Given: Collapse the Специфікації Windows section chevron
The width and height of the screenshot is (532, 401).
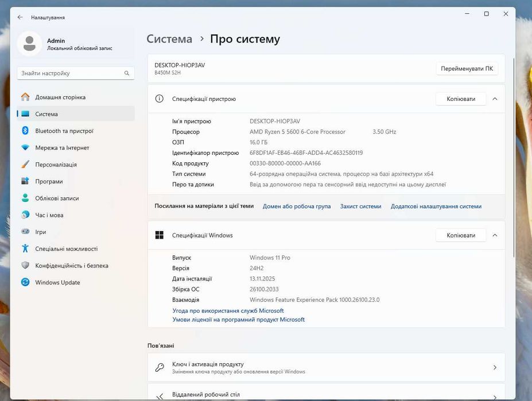Looking at the screenshot, I should (x=495, y=235).
